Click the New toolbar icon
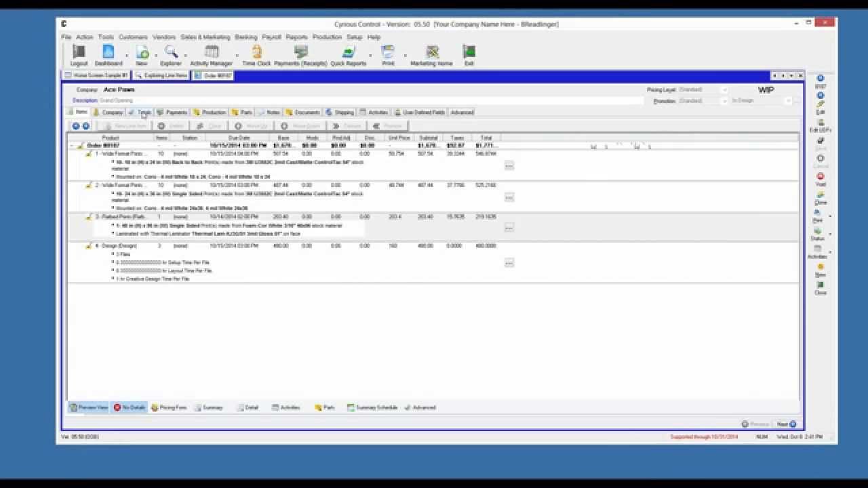Viewport: 868px width, 488px height. [142, 55]
